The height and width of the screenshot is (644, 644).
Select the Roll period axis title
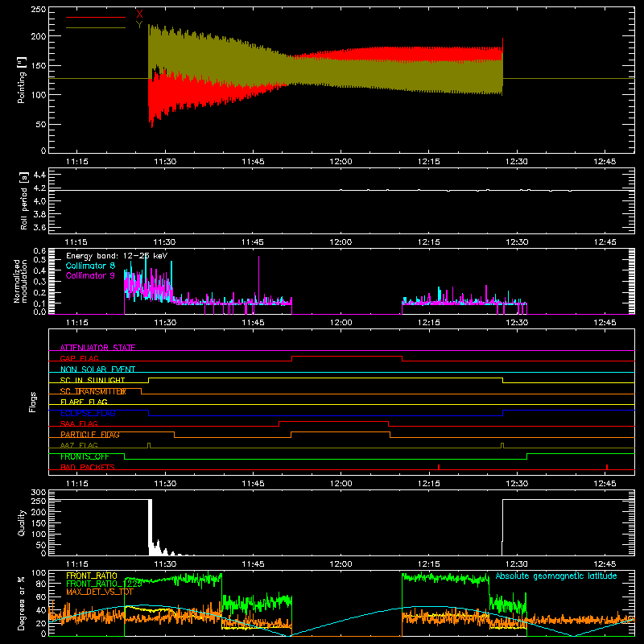coord(23,200)
